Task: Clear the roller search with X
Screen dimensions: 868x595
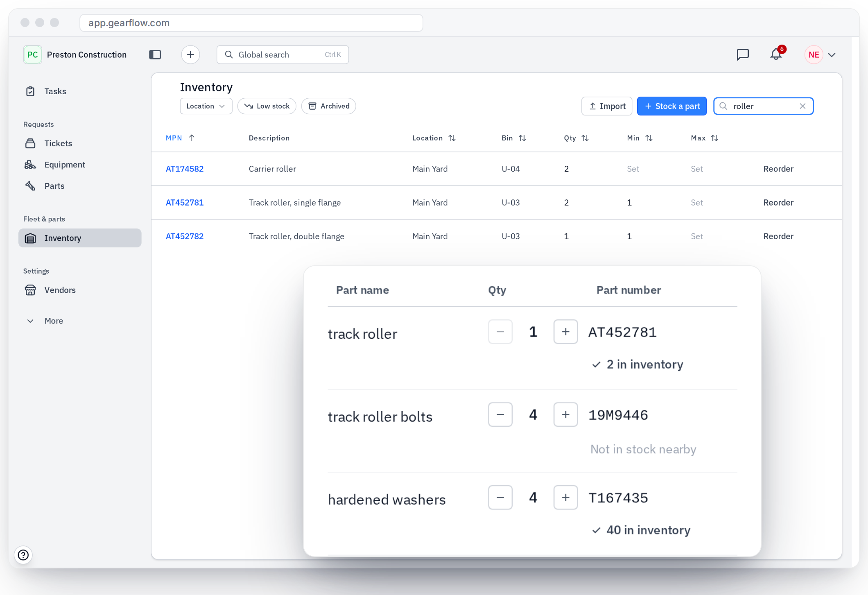Action: click(x=802, y=106)
